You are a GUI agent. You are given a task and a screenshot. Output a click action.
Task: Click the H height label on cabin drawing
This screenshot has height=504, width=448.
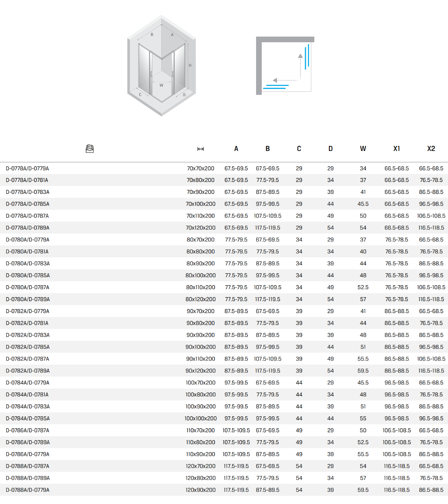tap(190, 65)
